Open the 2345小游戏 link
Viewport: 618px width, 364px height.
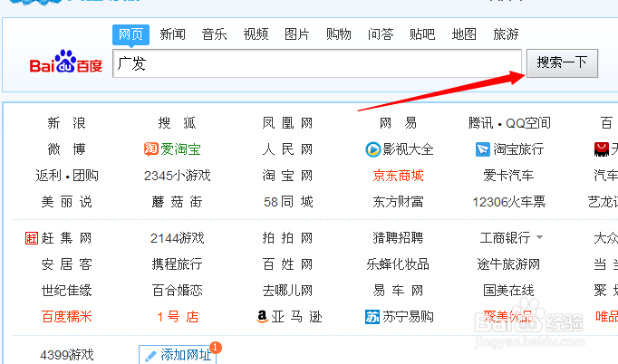[x=177, y=176]
